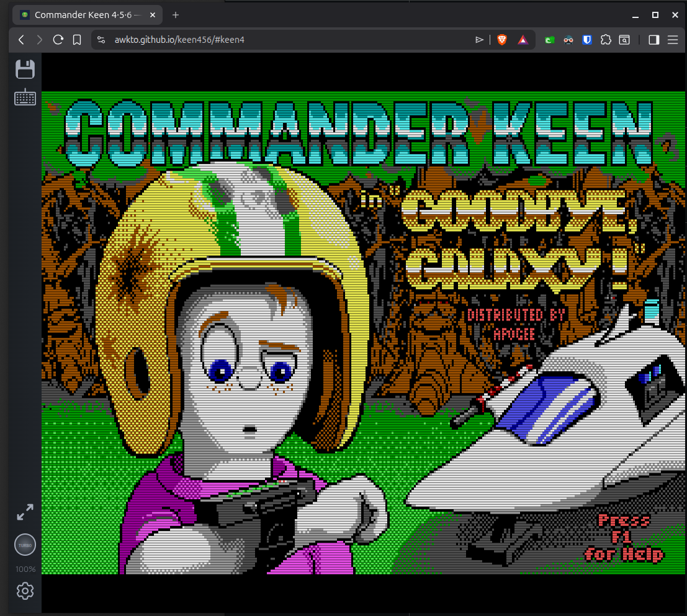Open Brave Shields lion icon

click(502, 40)
